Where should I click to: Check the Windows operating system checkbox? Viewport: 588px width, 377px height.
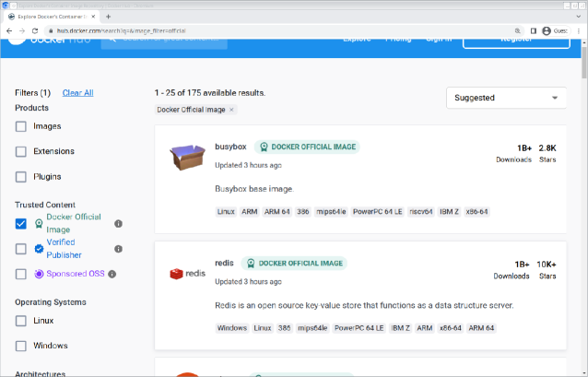(21, 346)
